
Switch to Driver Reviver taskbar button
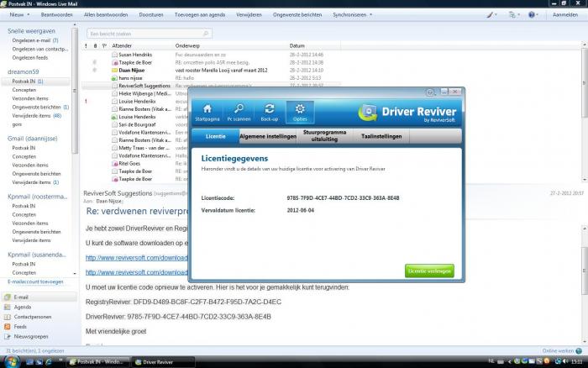click(x=164, y=362)
